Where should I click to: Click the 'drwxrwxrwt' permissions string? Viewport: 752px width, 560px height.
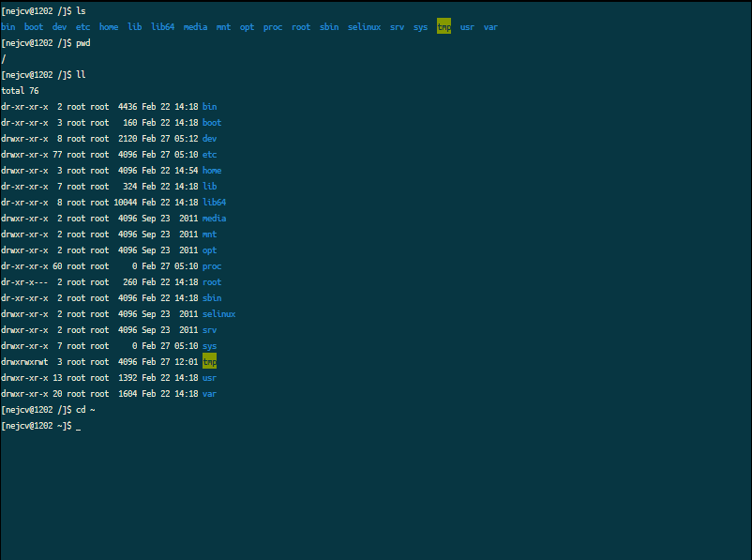pos(24,362)
